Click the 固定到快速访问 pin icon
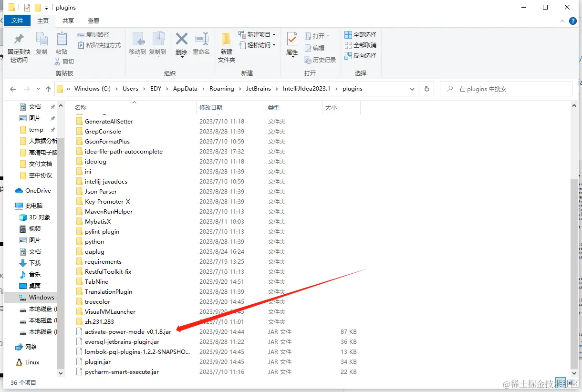This screenshot has width=582, height=392. coord(19,39)
